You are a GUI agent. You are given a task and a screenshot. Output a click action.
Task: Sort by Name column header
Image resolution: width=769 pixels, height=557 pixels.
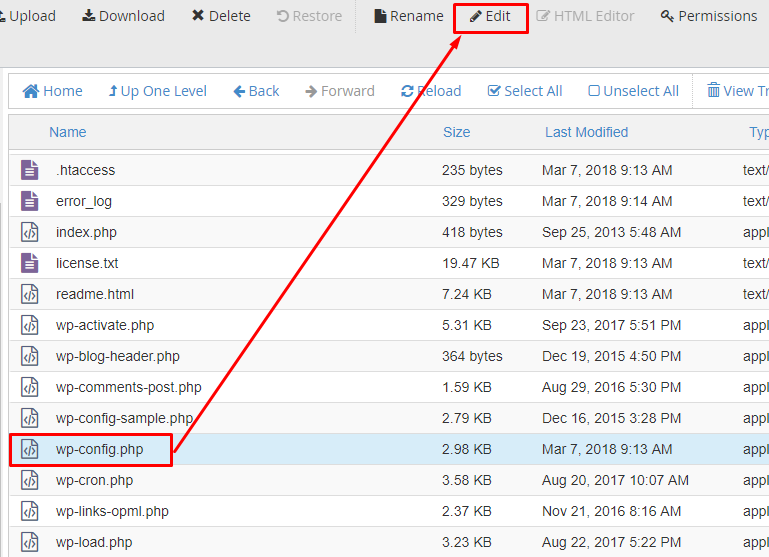(x=68, y=132)
